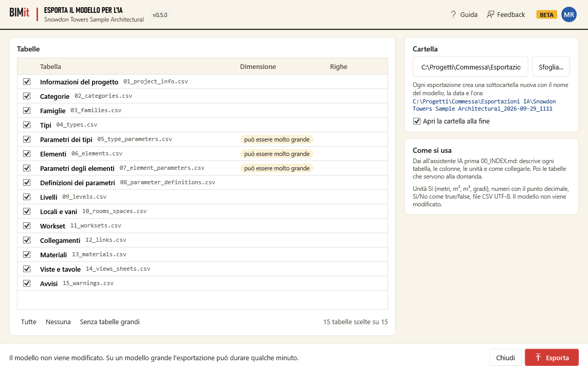Select all tables with Tutte
The height and width of the screenshot is (371, 588).
28,322
